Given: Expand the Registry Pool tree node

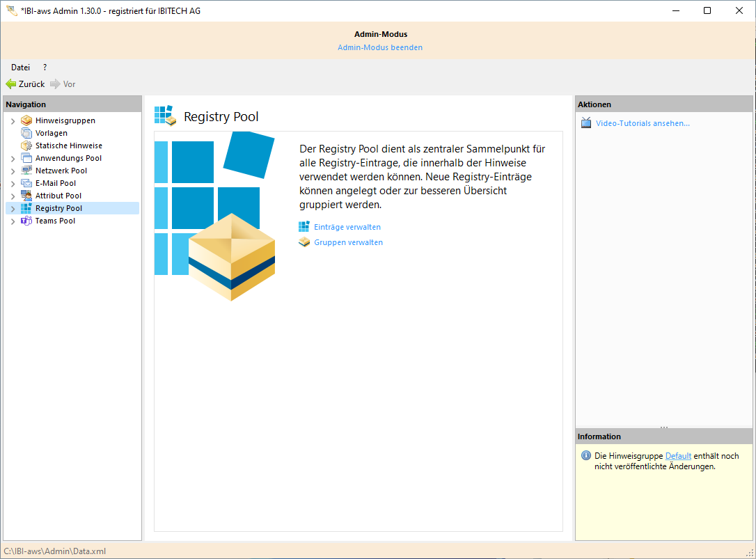Looking at the screenshot, I should [13, 209].
